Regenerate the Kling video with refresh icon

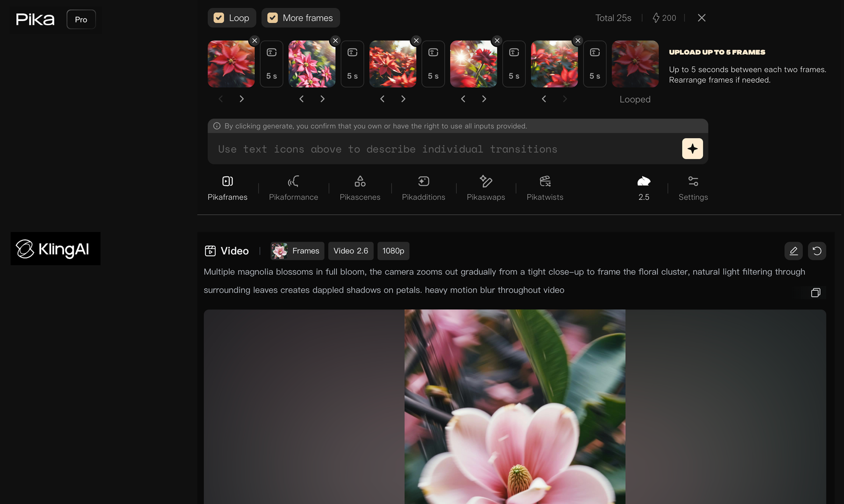tap(817, 251)
